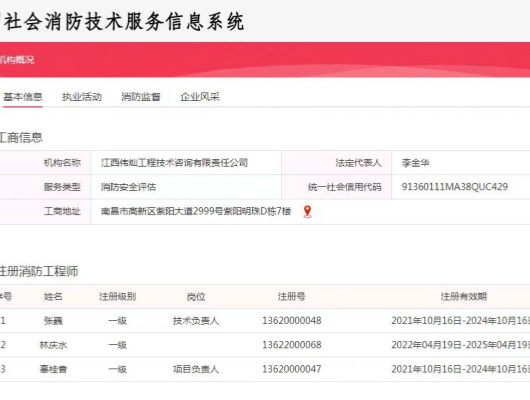Open the 执业活动 tab
This screenshot has height=400, width=530.
coord(82,97)
